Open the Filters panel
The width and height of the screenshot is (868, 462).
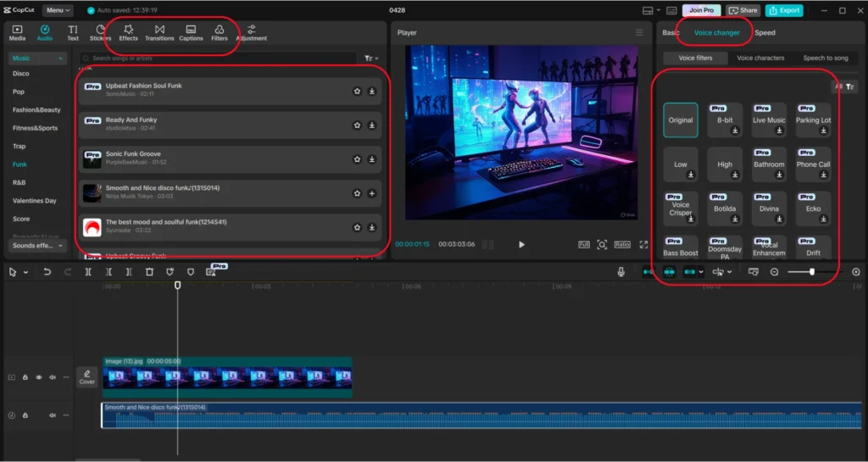point(220,33)
